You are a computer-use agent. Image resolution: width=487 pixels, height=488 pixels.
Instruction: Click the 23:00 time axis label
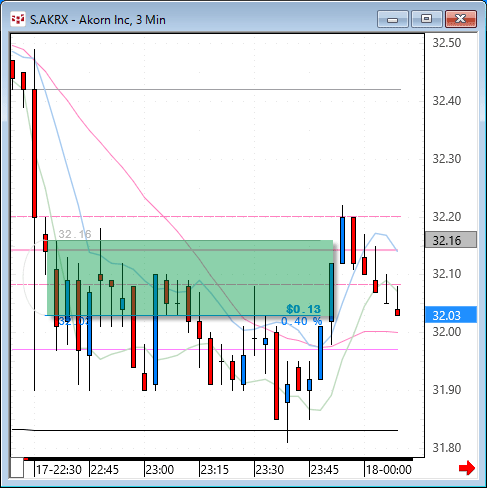(x=160, y=470)
